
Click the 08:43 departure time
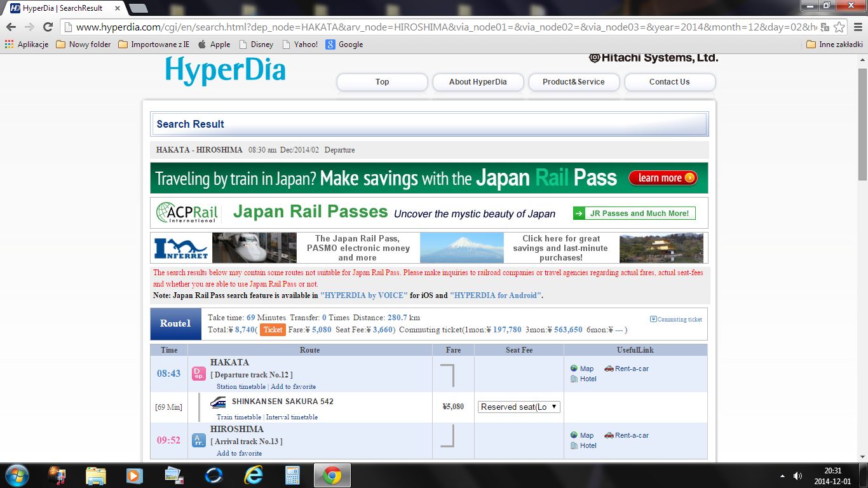[x=169, y=374]
